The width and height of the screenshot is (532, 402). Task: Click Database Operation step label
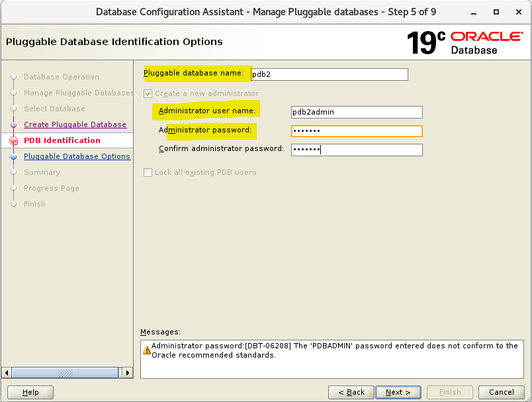62,77
